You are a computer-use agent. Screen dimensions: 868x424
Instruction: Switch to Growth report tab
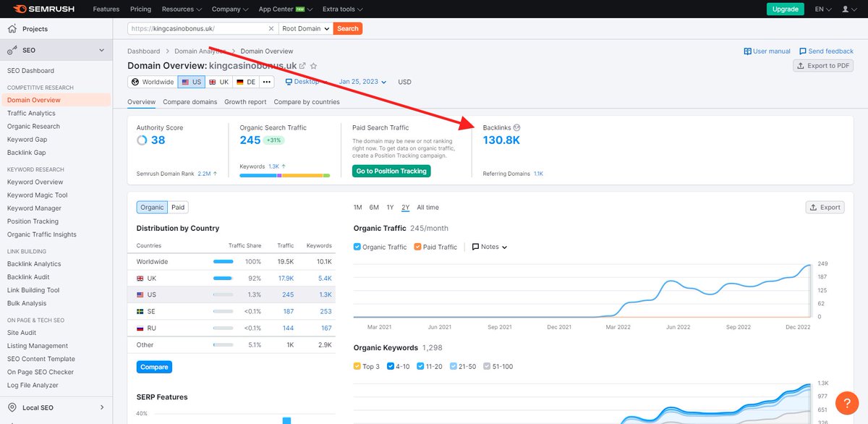click(245, 102)
